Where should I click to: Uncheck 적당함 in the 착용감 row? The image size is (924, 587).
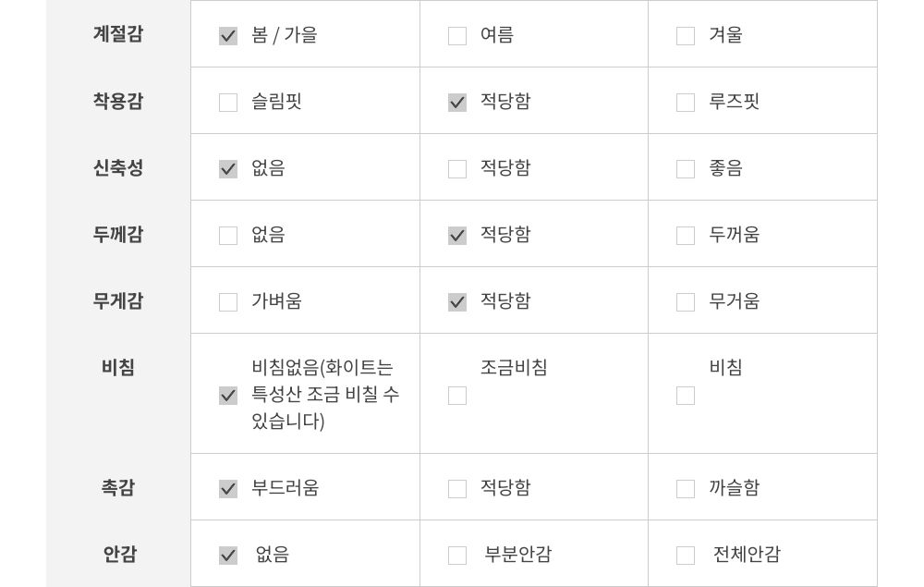tap(457, 103)
